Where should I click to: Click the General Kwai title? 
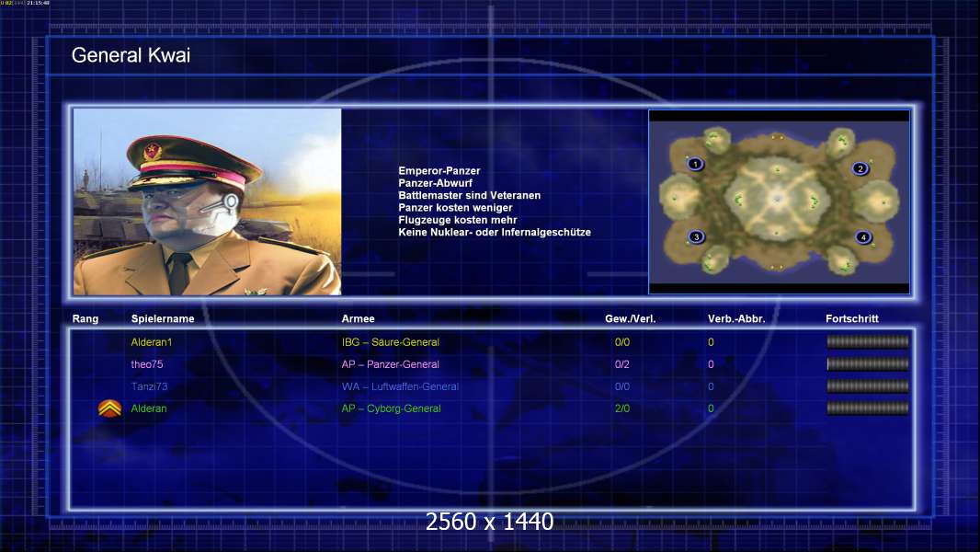click(x=131, y=55)
